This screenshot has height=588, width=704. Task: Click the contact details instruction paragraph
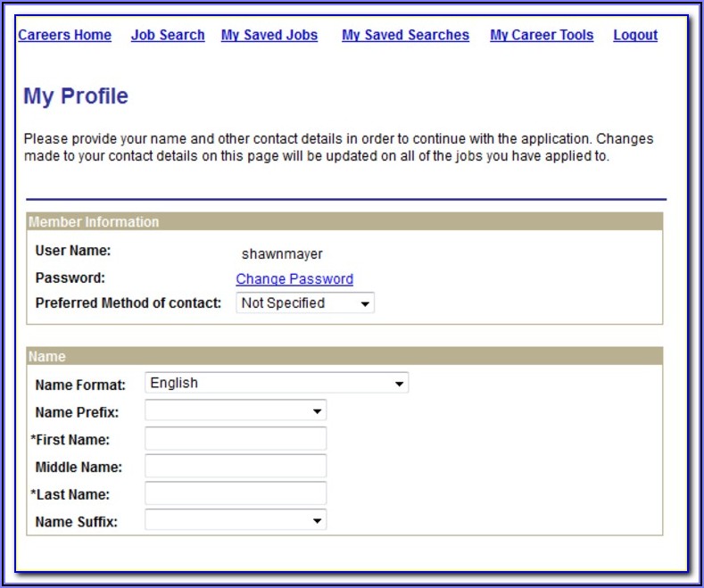(338, 147)
